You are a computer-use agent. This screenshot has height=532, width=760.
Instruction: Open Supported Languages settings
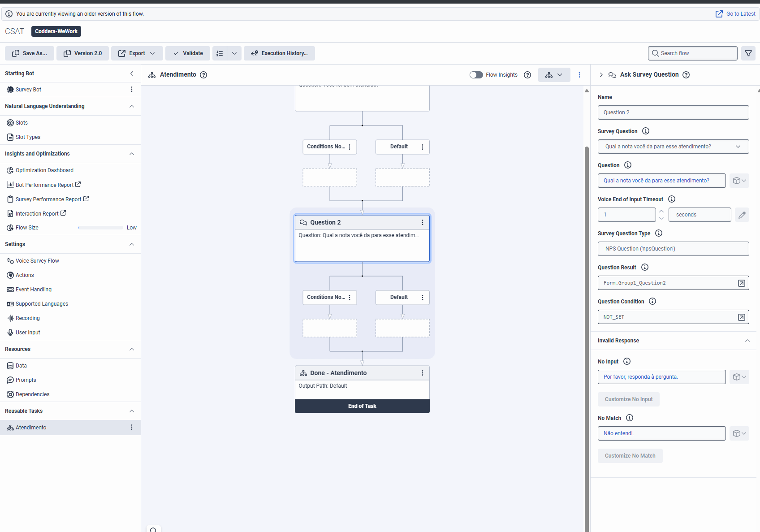(x=42, y=304)
